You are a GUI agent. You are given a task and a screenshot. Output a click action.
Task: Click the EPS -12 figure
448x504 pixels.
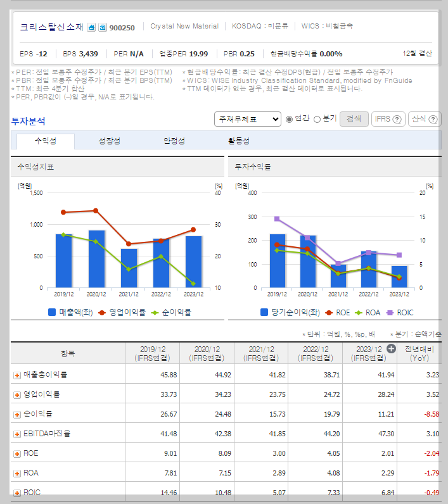tap(34, 54)
